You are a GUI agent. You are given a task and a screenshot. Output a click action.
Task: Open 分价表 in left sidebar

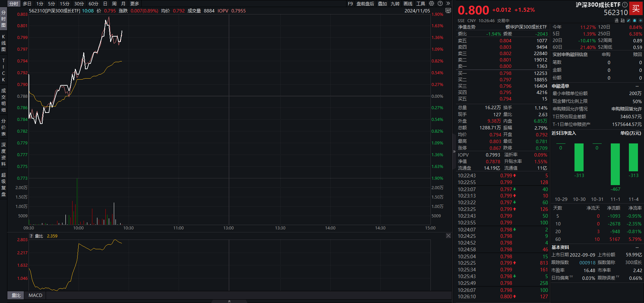pyautogui.click(x=3, y=127)
